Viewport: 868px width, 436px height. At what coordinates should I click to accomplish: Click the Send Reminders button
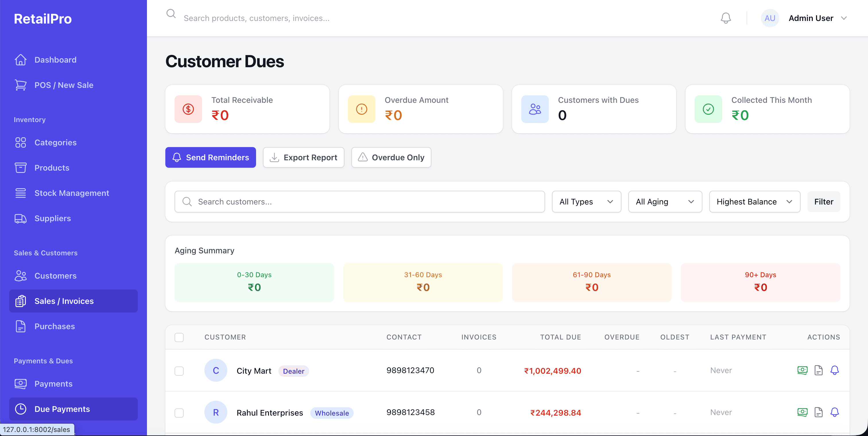pos(210,157)
